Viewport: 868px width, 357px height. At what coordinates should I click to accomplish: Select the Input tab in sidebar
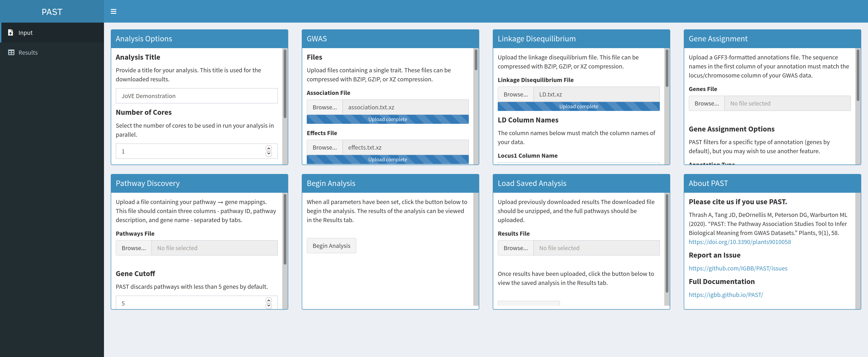tap(25, 32)
